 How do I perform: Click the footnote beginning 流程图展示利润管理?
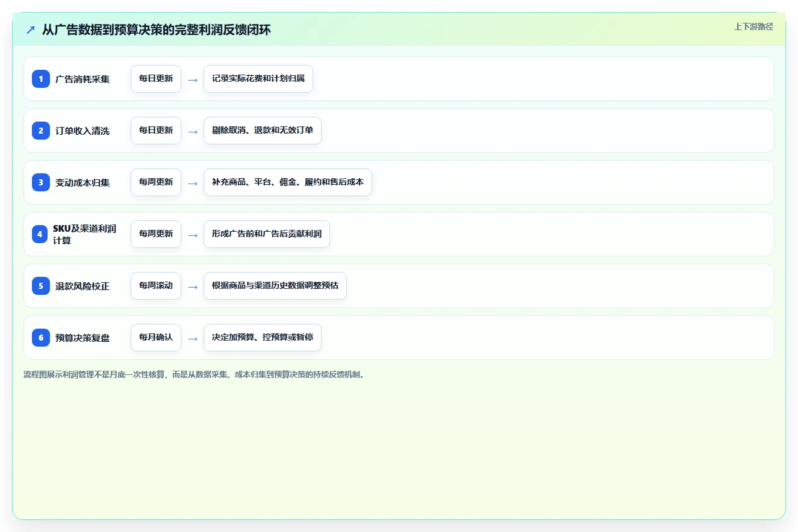(195, 374)
